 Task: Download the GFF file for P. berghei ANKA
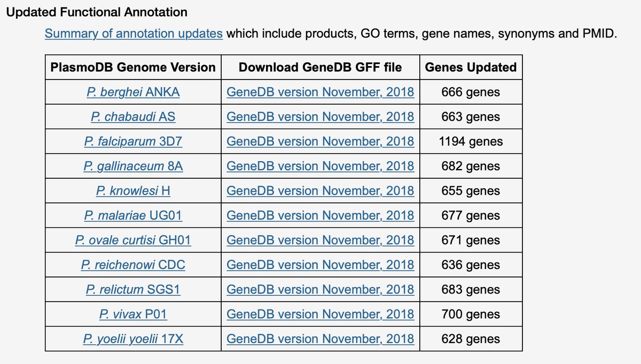click(x=320, y=92)
